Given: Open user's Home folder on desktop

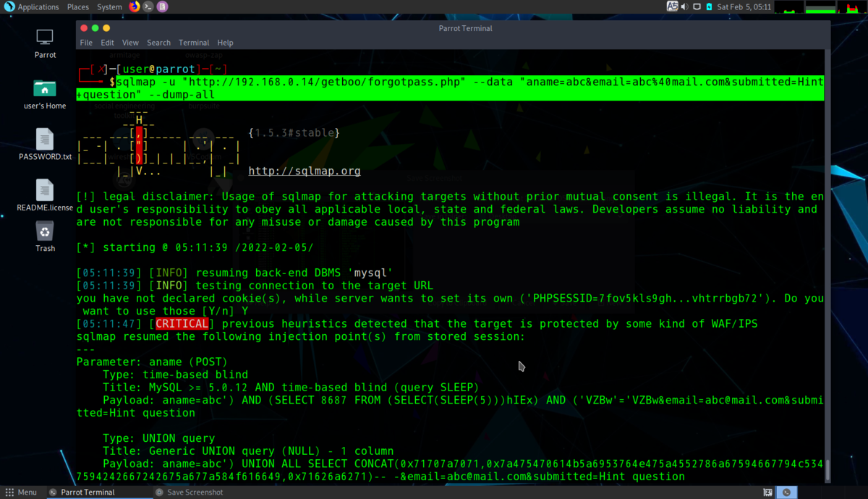Looking at the screenshot, I should tap(45, 94).
